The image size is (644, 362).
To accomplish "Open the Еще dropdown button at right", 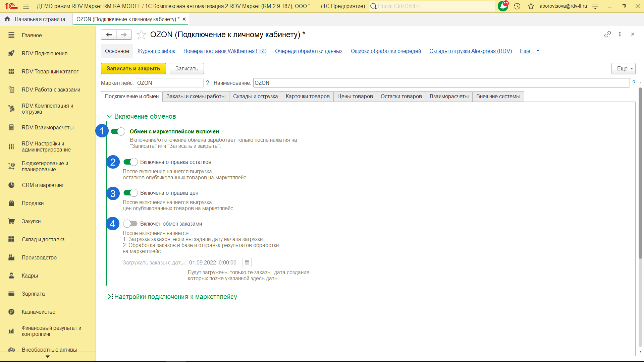I will pyautogui.click(x=623, y=68).
